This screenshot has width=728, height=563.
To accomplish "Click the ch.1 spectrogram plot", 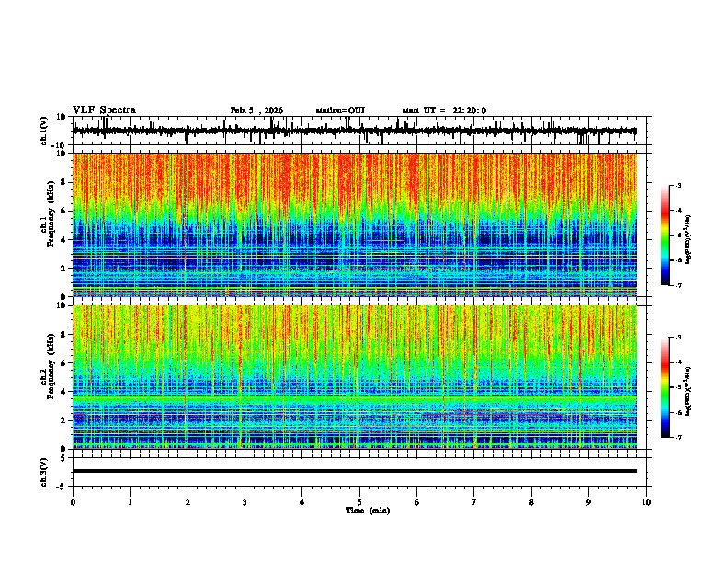I will 354,224.
